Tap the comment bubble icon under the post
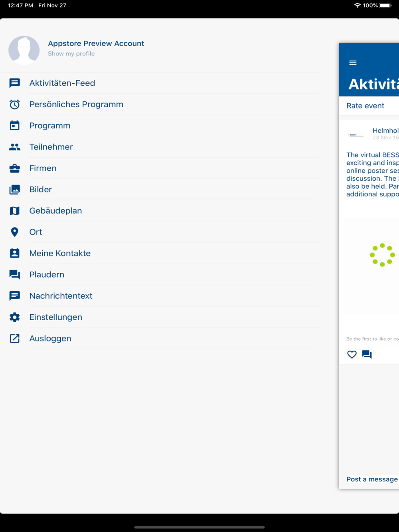This screenshot has width=399, height=532. [x=367, y=355]
